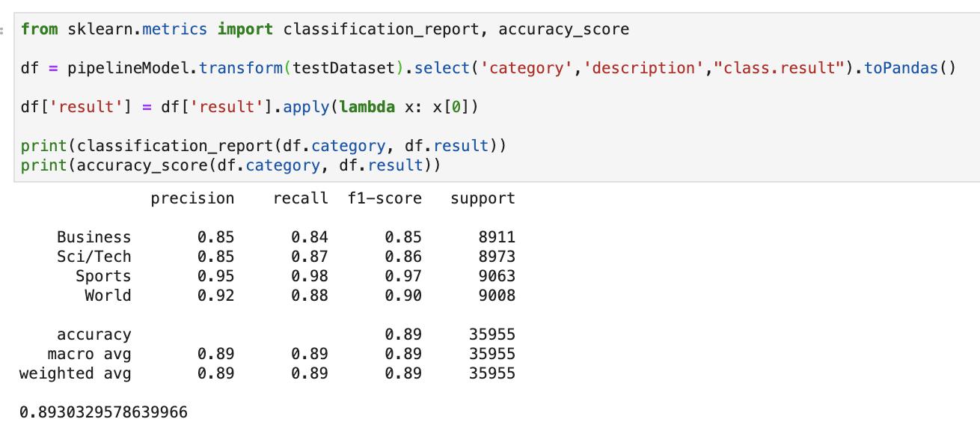This screenshot has width=980, height=434.
Task: Click the 'macro avg' row label
Action: pyautogui.click(x=89, y=354)
